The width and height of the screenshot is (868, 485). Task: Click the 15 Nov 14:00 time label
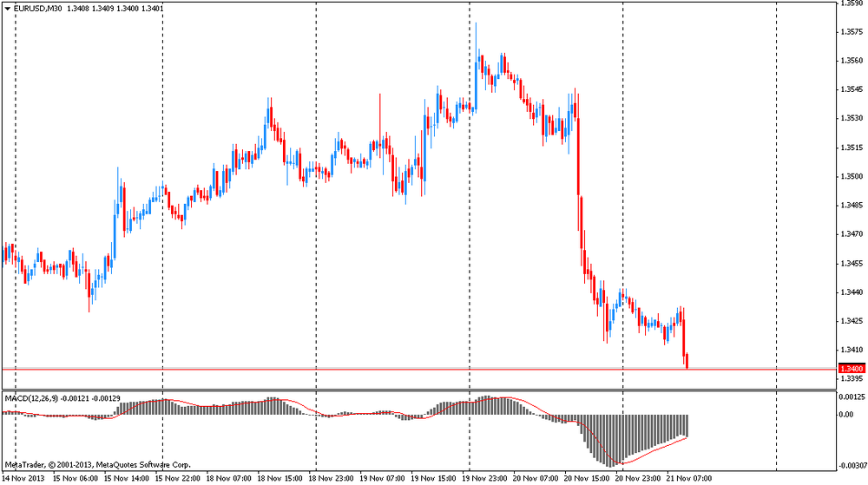[126, 478]
